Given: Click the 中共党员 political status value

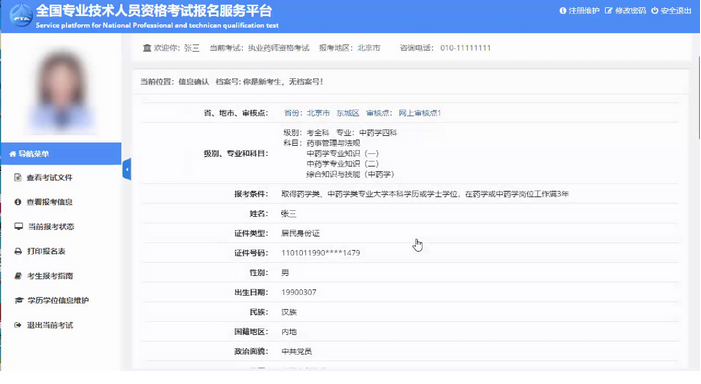Looking at the screenshot, I should pyautogui.click(x=296, y=351).
